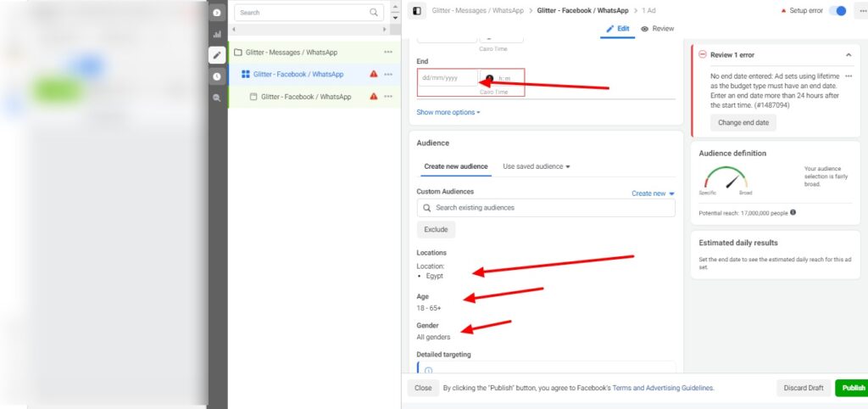The height and width of the screenshot is (409, 868).
Task: Click the search magnifier icon in search box
Action: [374, 12]
